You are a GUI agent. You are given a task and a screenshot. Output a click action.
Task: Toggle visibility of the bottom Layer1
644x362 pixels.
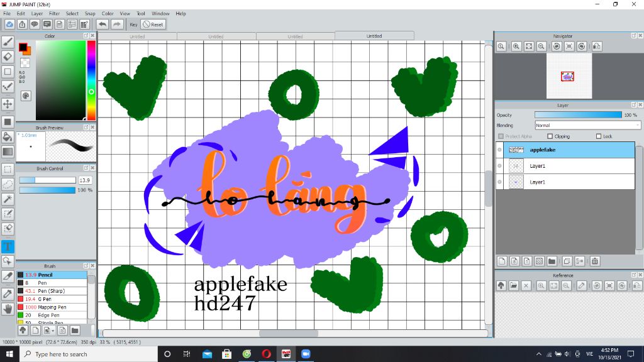click(499, 182)
